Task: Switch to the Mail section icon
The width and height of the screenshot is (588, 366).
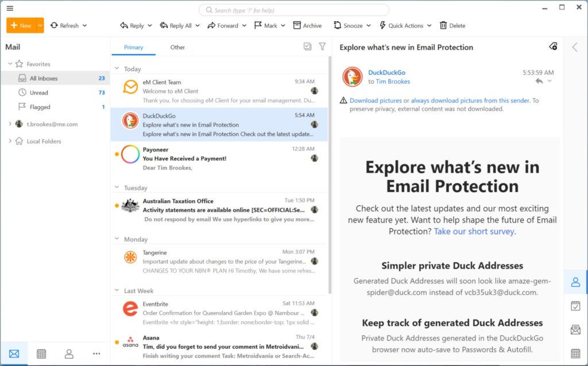Action: pyautogui.click(x=14, y=353)
